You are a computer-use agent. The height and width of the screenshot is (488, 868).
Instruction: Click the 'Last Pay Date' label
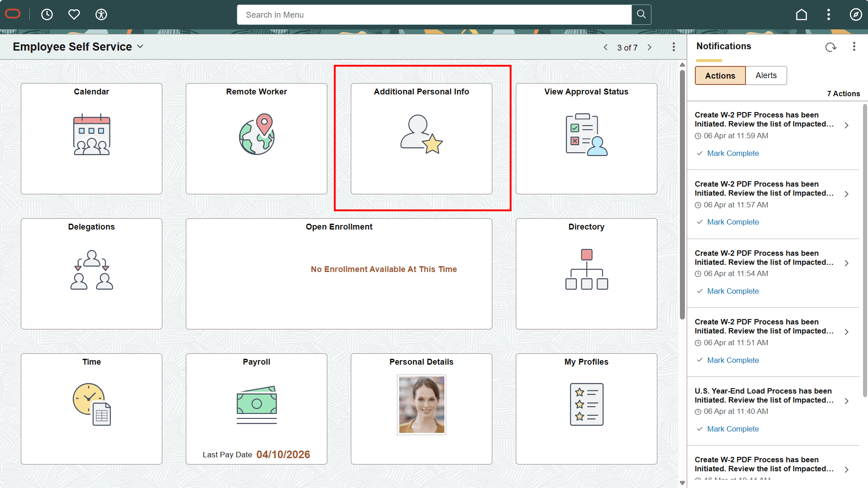(x=227, y=455)
